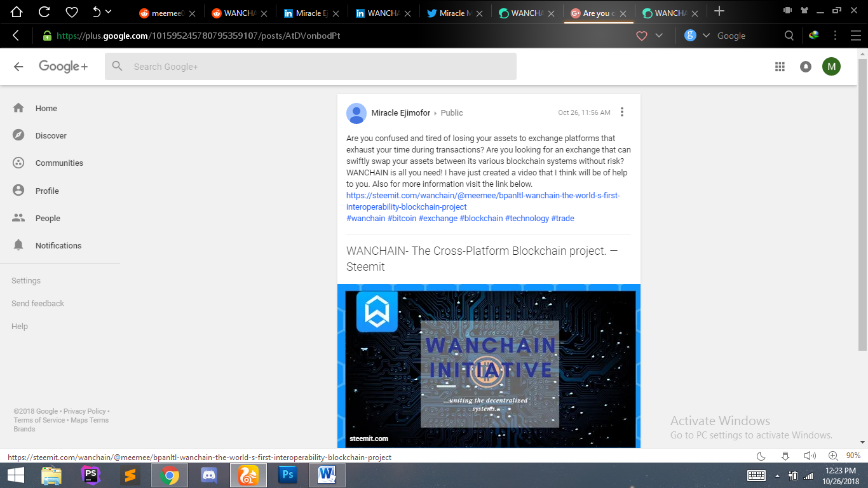The width and height of the screenshot is (868, 488).
Task: Toggle the sound speaker icon in status bar
Action: click(x=810, y=456)
